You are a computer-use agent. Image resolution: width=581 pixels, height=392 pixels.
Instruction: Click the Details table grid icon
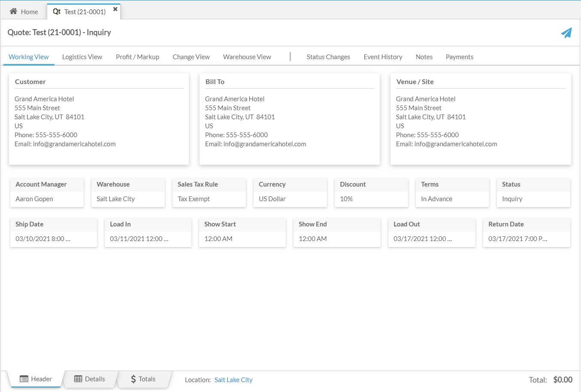pyautogui.click(x=78, y=379)
